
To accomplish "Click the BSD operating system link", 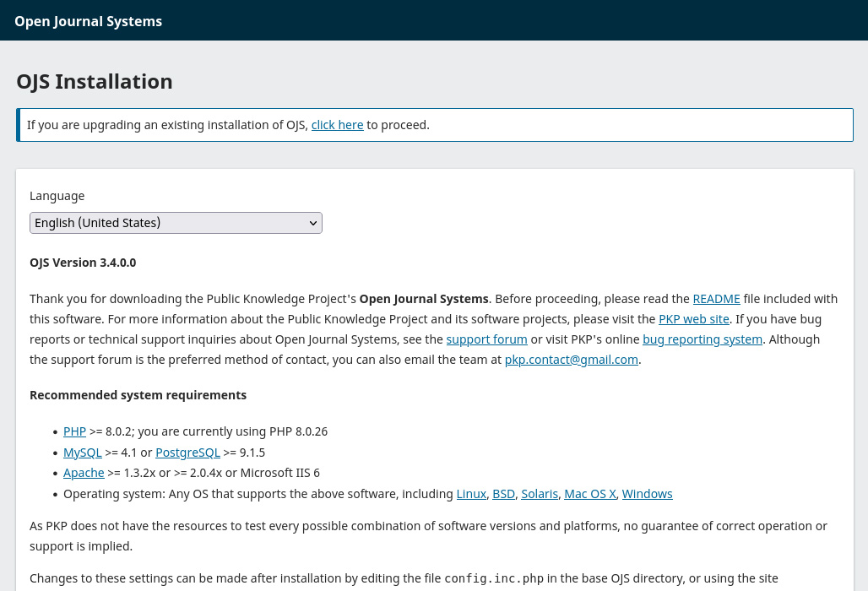I will pos(503,494).
